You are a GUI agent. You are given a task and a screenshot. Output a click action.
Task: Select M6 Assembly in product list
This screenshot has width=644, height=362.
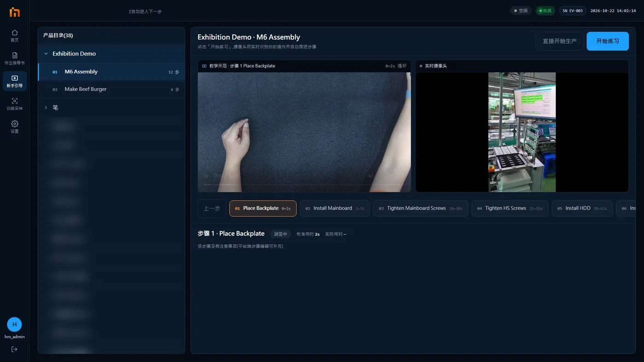pos(111,72)
